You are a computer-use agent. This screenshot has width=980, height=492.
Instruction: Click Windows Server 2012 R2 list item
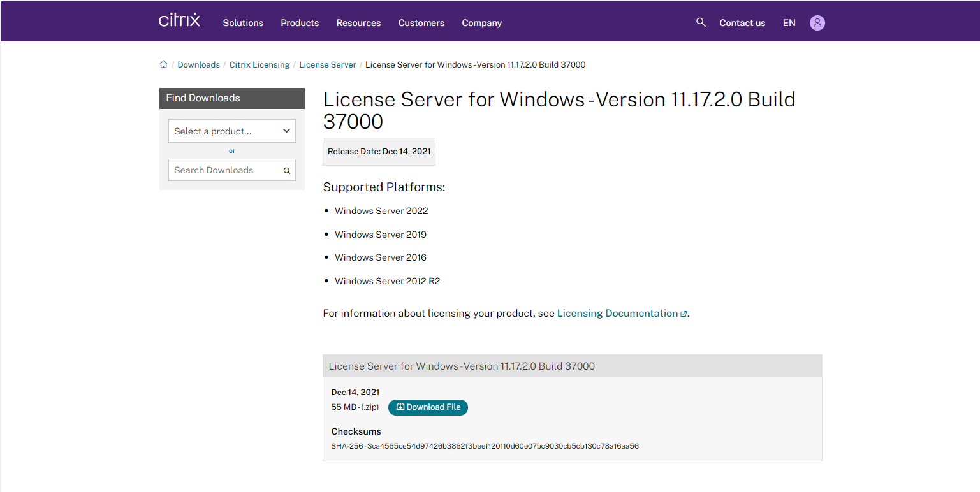click(388, 281)
